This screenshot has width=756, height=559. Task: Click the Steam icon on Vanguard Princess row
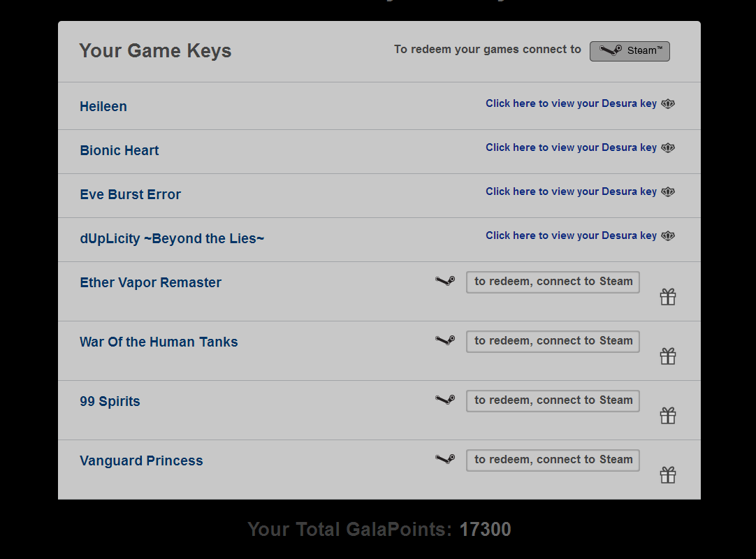(445, 458)
